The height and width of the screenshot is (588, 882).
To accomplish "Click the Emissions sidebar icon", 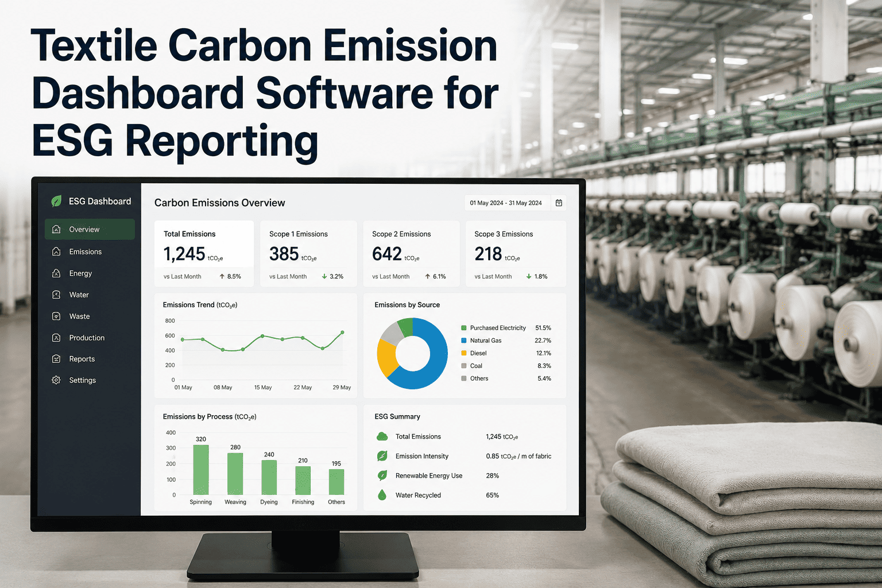I will 56,252.
